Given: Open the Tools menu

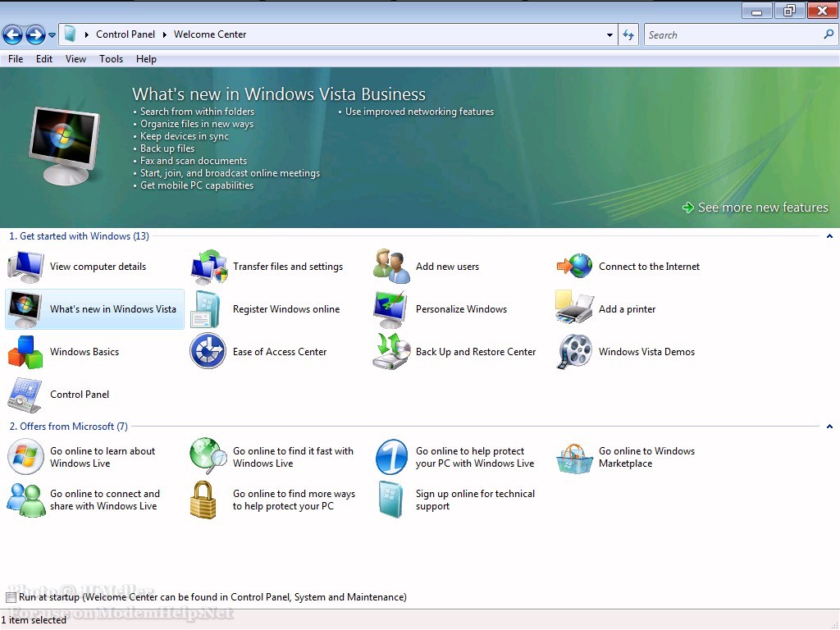Looking at the screenshot, I should (x=111, y=59).
